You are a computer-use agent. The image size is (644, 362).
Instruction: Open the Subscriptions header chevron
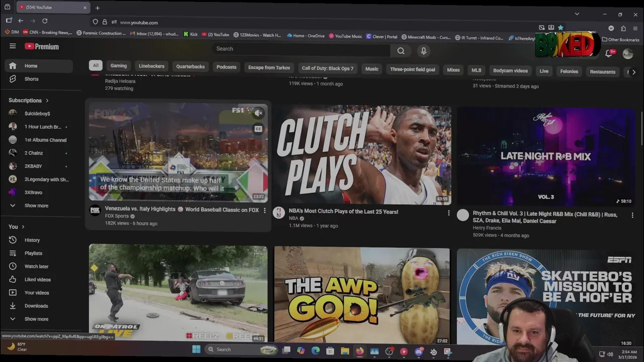point(47,101)
